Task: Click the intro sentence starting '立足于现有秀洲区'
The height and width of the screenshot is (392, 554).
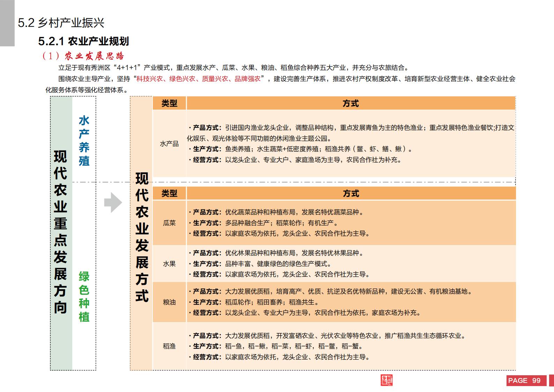Action: (x=234, y=68)
